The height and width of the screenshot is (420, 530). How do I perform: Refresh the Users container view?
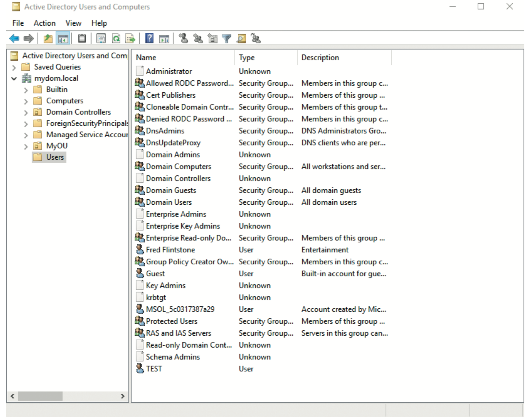pos(116,39)
